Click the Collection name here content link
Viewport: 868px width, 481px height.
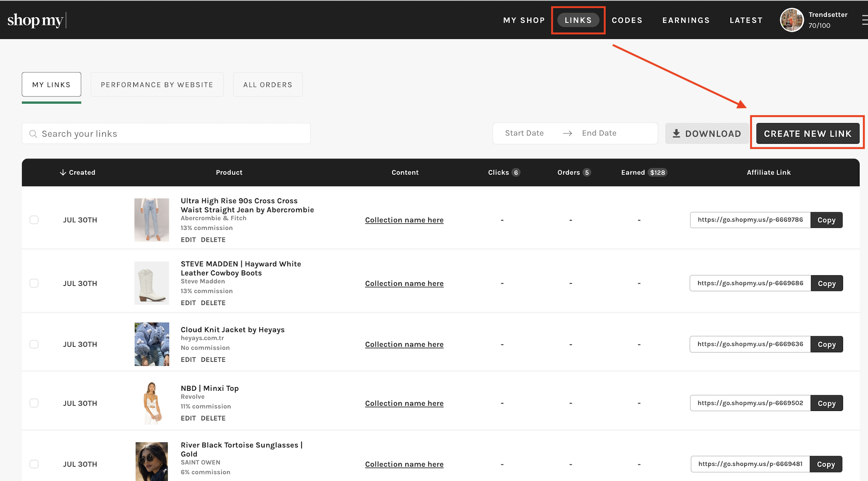pyautogui.click(x=404, y=220)
